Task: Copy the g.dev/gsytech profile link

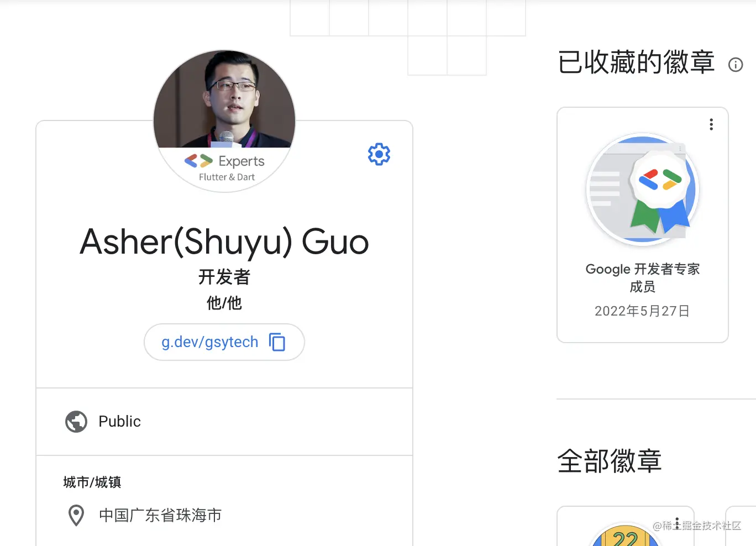Action: tap(277, 342)
